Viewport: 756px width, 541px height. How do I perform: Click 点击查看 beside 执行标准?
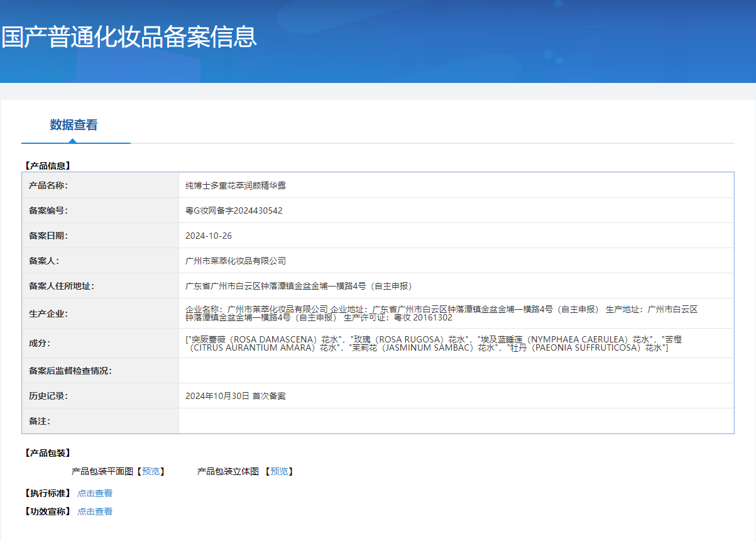pos(95,493)
